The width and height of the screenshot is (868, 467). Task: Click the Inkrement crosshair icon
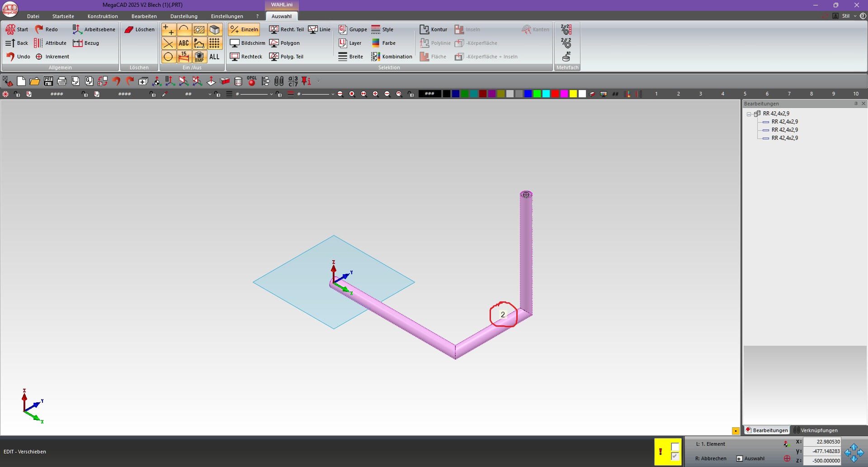click(x=39, y=57)
